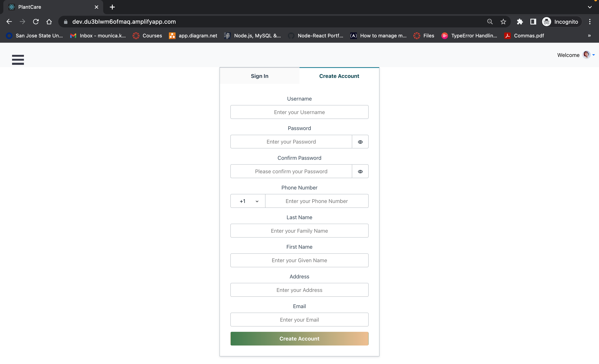Screen dimensions: 599x364
Task: Go to browser home page
Action: pos(49,22)
